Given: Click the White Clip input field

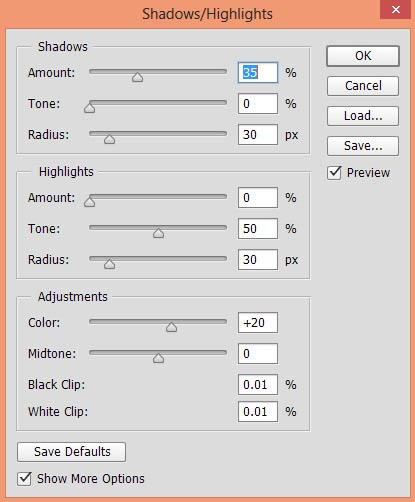Looking at the screenshot, I should pyautogui.click(x=258, y=412).
